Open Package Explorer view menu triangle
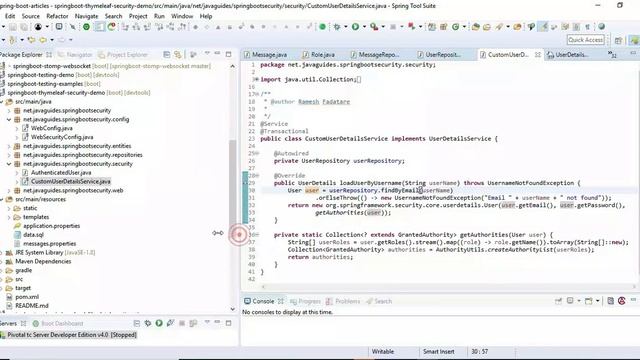Viewport: 640px width, 360px height. pyautogui.click(x=207, y=53)
